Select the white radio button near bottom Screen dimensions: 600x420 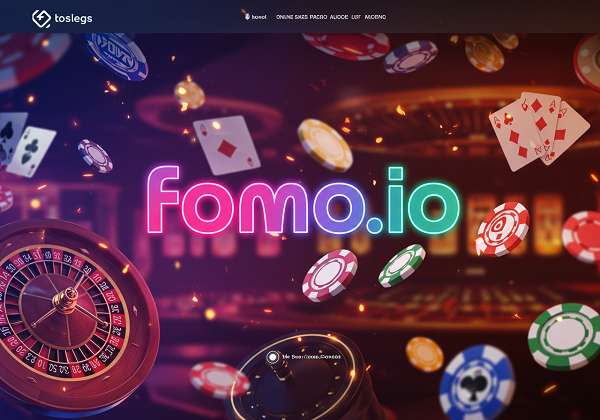[x=272, y=357]
